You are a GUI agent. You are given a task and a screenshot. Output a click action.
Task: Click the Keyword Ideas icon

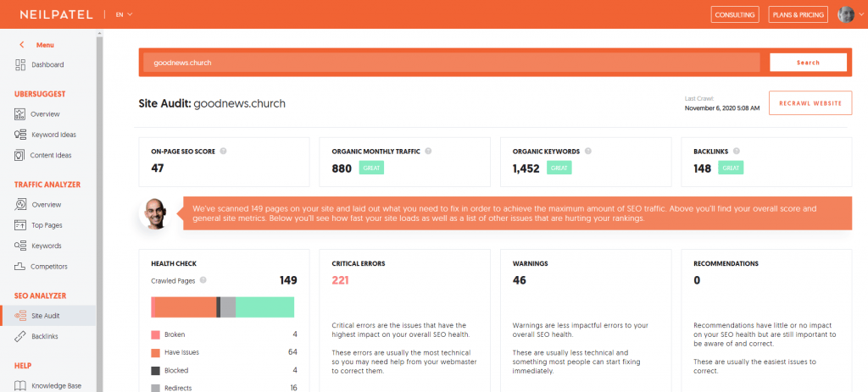pyautogui.click(x=20, y=135)
